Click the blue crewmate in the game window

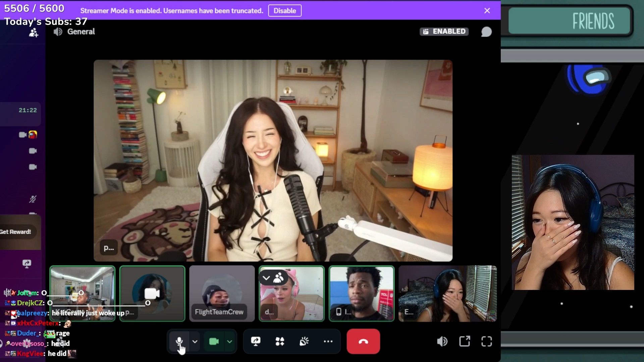pyautogui.click(x=588, y=79)
